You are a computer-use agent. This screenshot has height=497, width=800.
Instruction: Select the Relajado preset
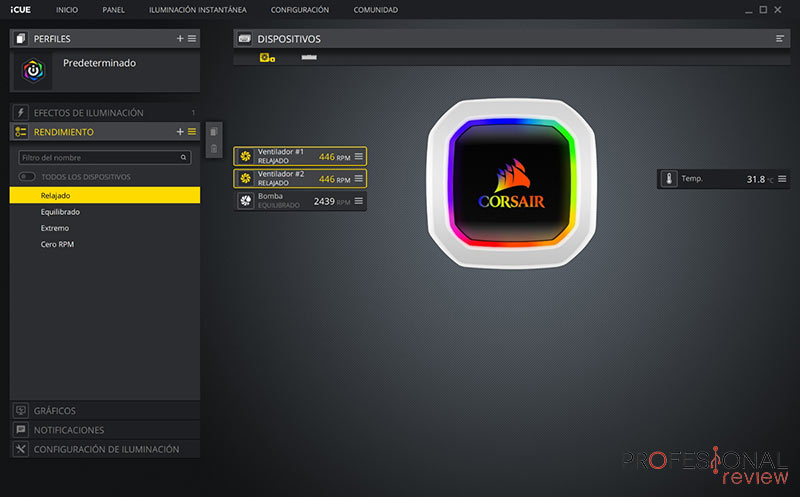pyautogui.click(x=105, y=195)
